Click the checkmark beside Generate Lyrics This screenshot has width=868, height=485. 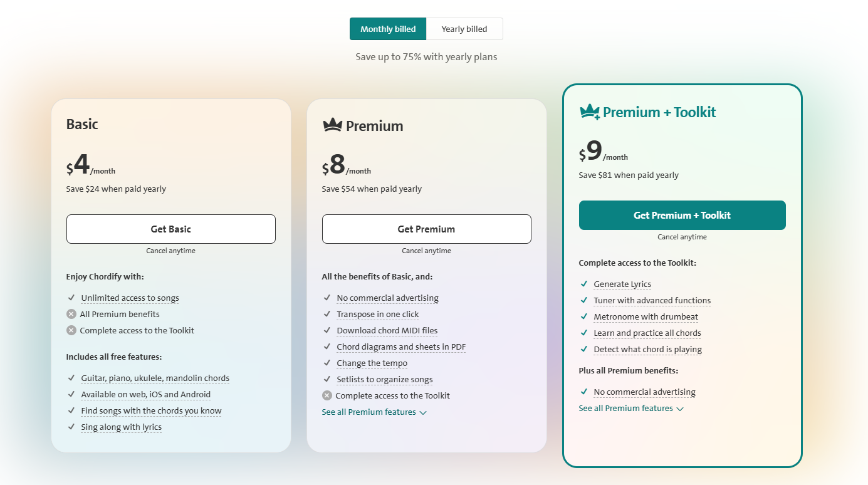click(584, 284)
